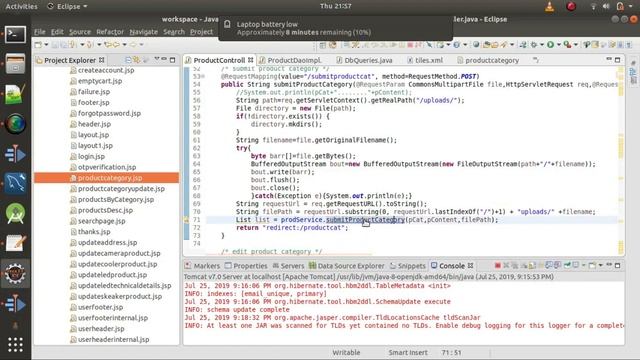640x360 pixels.
Task: Open the MySQL Workbench dolphin dock icon
Action: pyautogui.click(x=15, y=183)
